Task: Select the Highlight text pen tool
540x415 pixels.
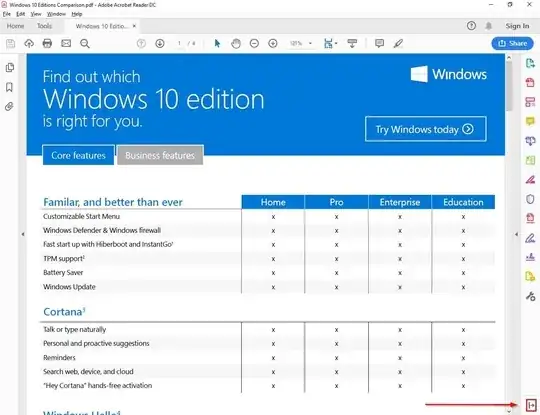Action: (x=398, y=43)
